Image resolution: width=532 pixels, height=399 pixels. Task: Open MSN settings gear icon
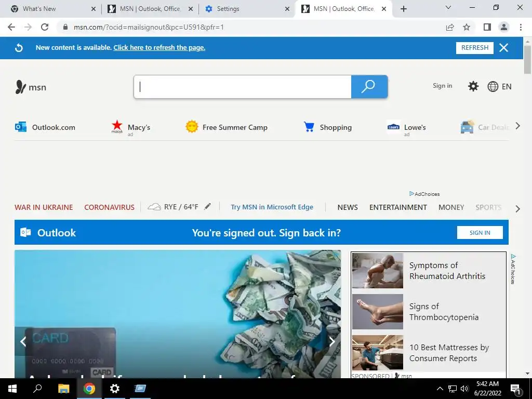tap(473, 86)
